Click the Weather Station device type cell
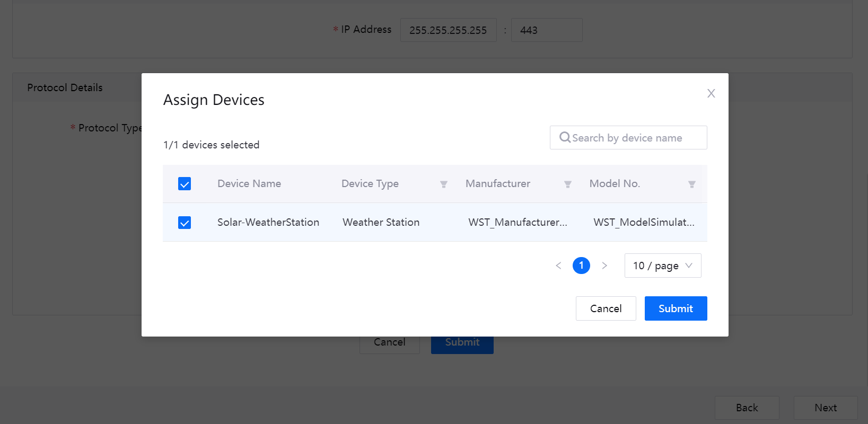The image size is (868, 424). (381, 222)
